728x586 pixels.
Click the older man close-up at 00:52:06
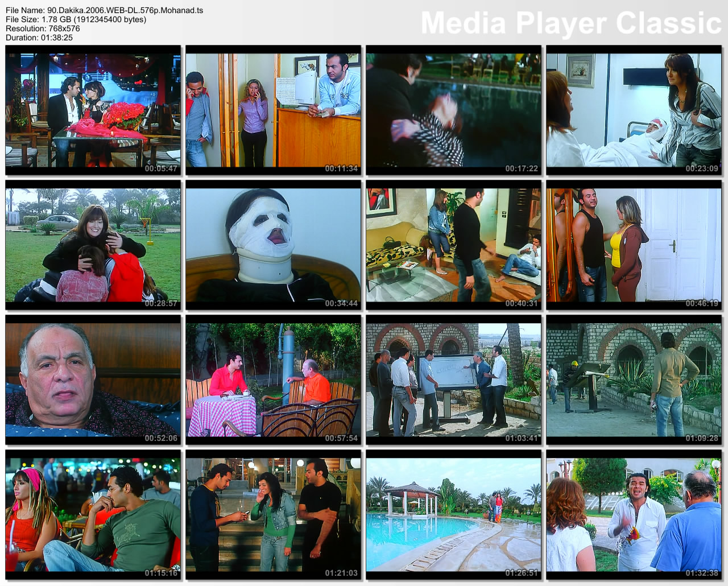93,380
